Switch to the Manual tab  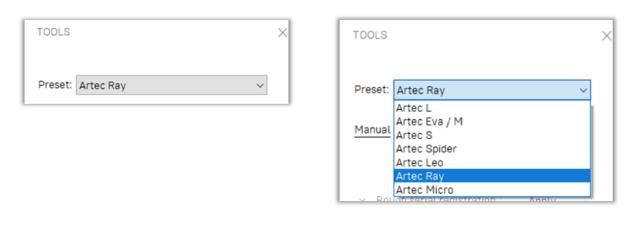pyautogui.click(x=372, y=130)
